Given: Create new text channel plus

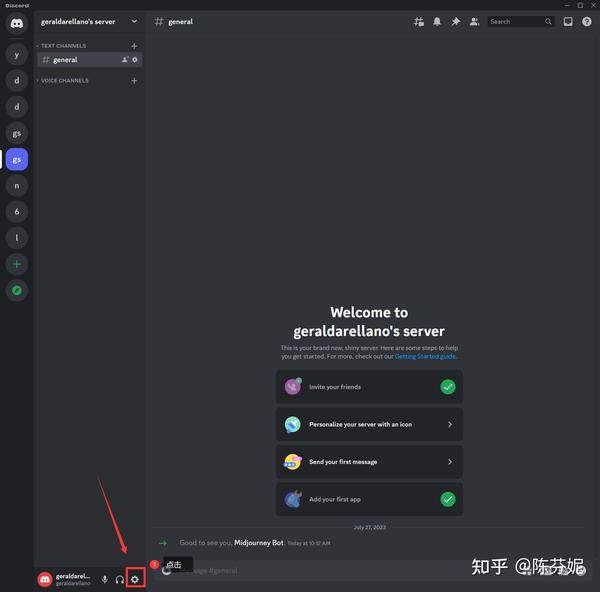Looking at the screenshot, I should click(x=134, y=46).
